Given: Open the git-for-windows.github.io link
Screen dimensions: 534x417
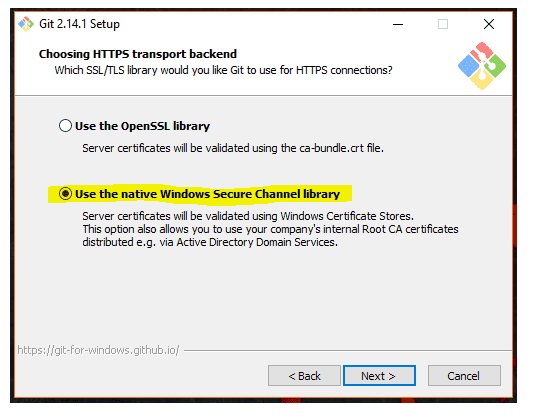Looking at the screenshot, I should pyautogui.click(x=98, y=350).
